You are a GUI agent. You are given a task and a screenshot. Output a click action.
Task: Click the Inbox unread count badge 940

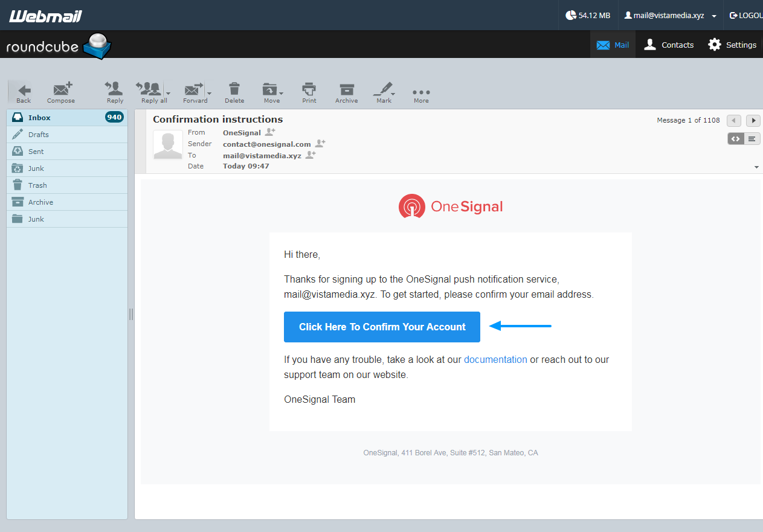(114, 117)
